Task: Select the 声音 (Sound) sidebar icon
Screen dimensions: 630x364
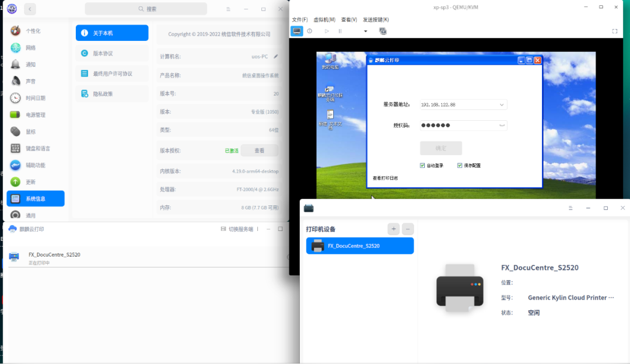Action: tap(15, 81)
